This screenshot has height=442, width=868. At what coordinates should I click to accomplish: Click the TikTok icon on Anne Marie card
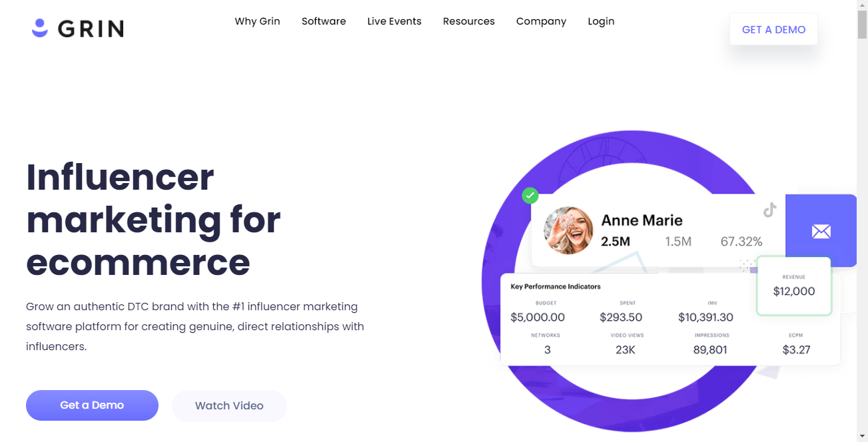tap(770, 210)
